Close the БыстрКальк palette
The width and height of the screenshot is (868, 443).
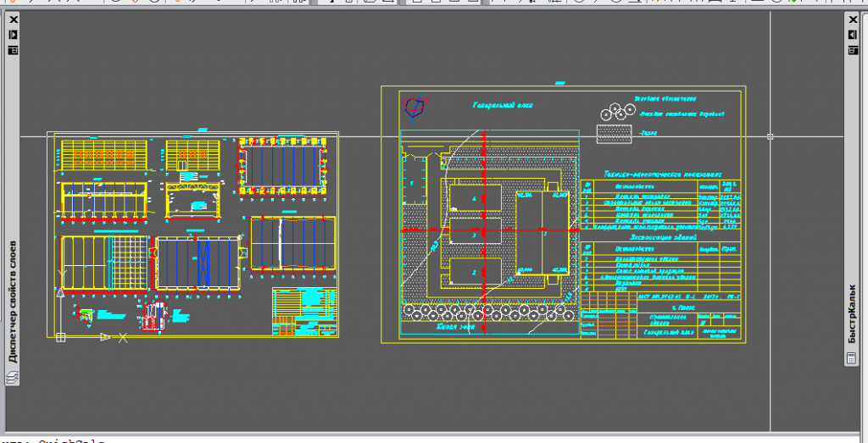pyautogui.click(x=853, y=20)
